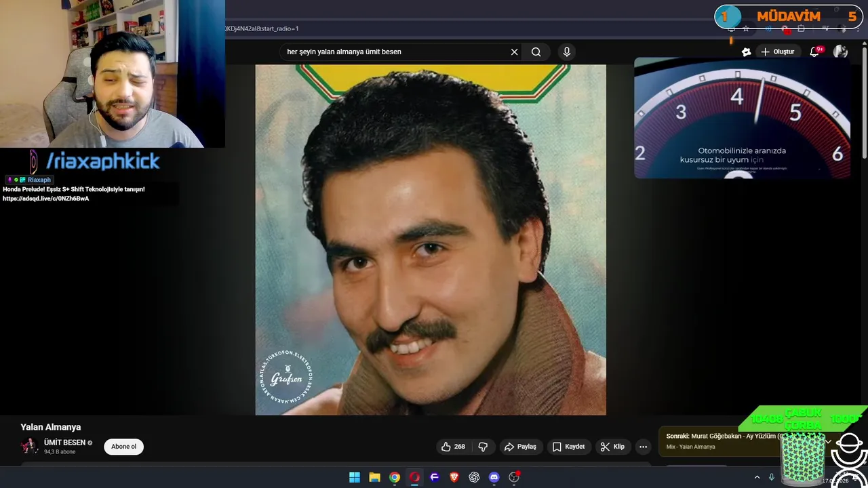Image resolution: width=868 pixels, height=488 pixels.
Task: Save the video with Kaydet
Action: coord(568,447)
